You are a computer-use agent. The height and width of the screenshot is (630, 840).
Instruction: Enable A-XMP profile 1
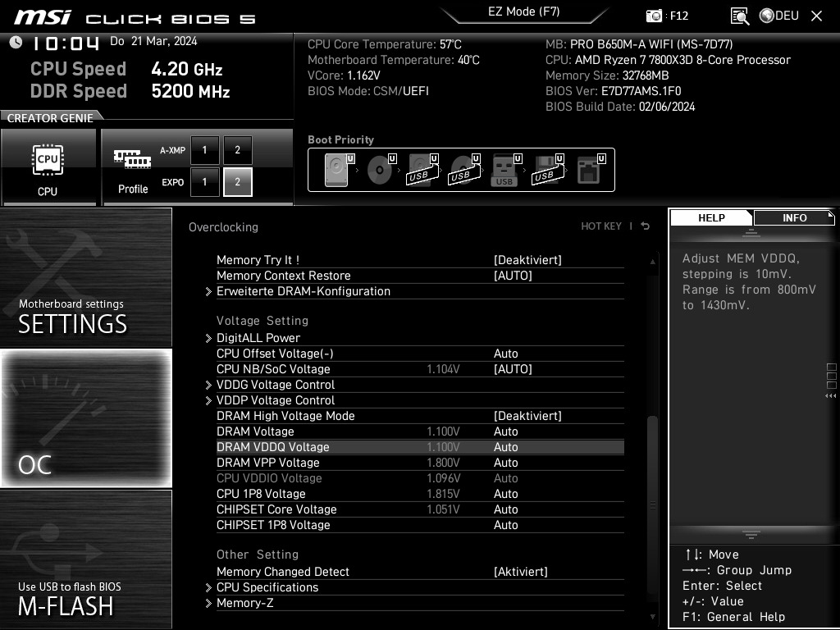[204, 150]
